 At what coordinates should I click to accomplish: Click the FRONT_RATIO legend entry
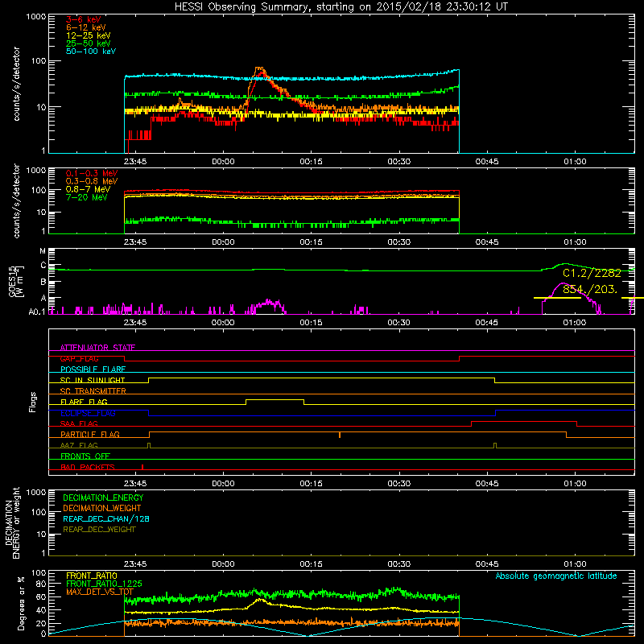coord(92,576)
